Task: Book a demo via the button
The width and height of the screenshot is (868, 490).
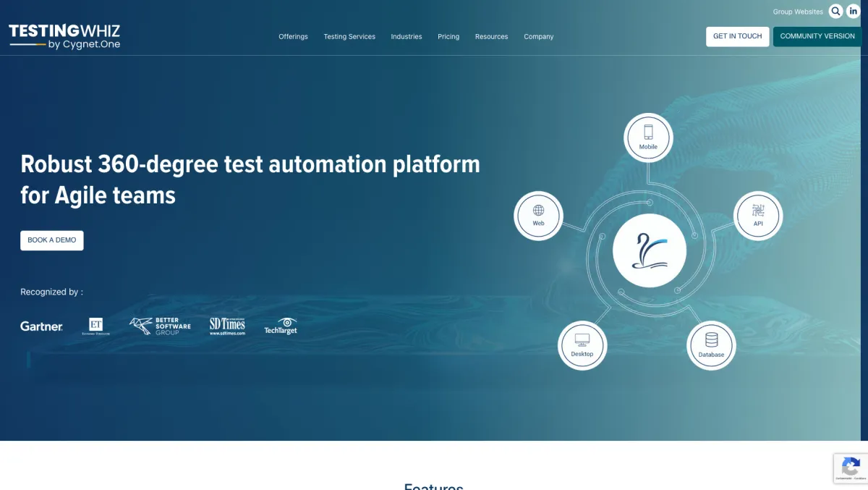Action: coord(52,240)
